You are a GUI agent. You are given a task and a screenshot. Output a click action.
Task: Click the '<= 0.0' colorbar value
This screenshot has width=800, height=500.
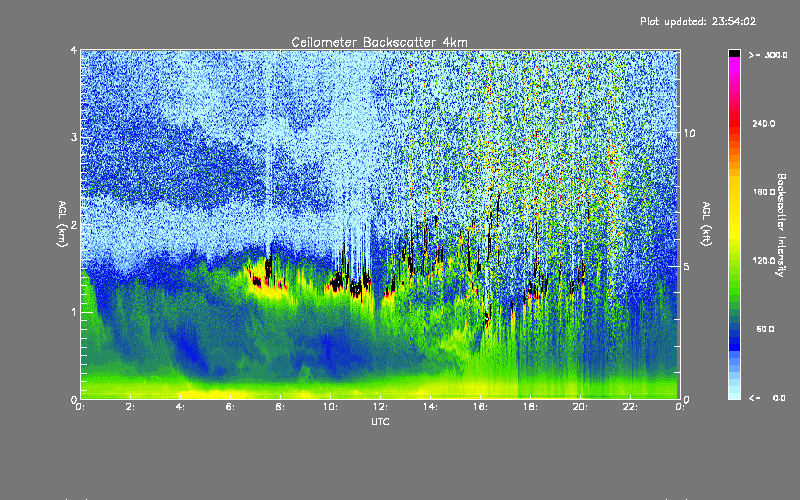767,398
